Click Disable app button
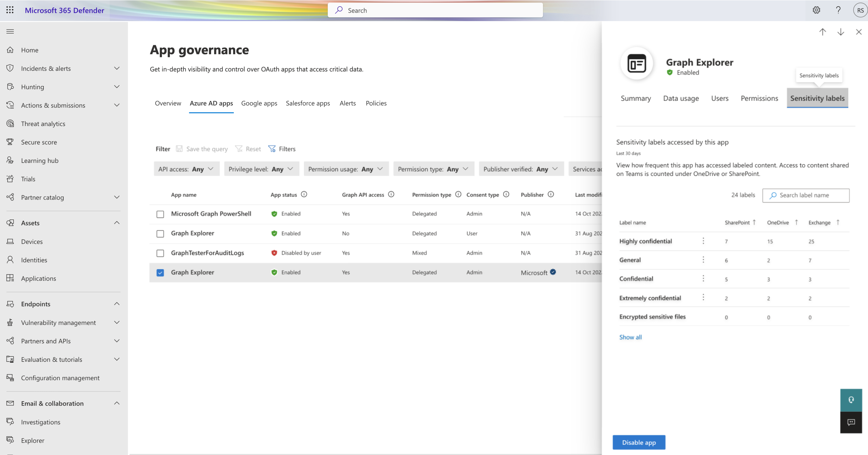Viewport: 868px width, 455px height. (x=639, y=442)
